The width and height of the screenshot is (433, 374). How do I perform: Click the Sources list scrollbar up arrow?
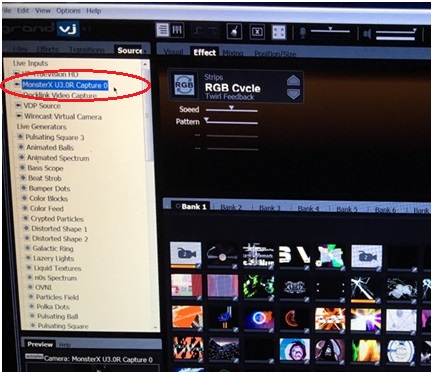click(145, 64)
